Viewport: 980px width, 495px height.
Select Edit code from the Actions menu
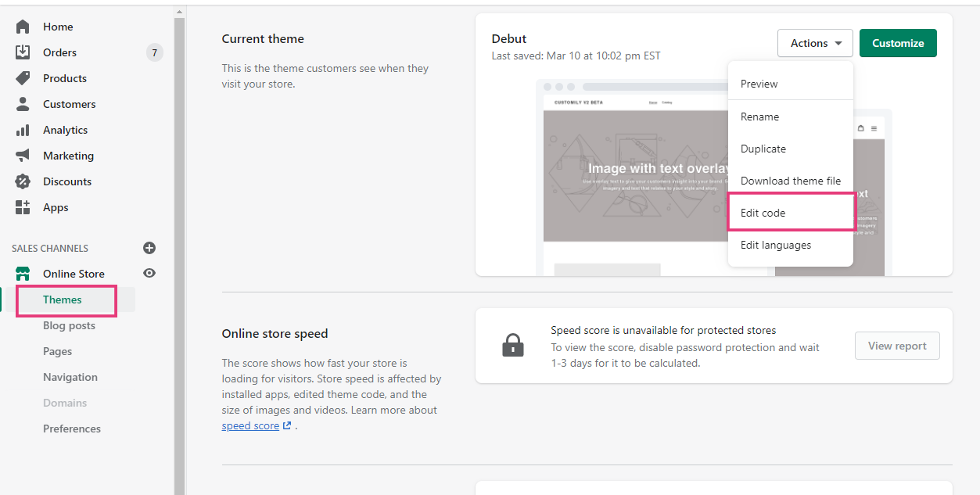[x=763, y=212]
